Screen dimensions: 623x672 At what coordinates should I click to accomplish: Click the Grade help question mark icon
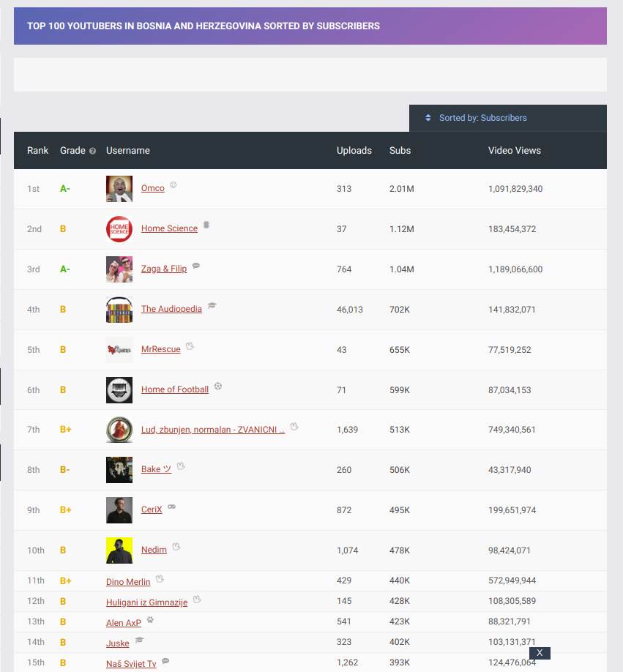[x=93, y=151]
